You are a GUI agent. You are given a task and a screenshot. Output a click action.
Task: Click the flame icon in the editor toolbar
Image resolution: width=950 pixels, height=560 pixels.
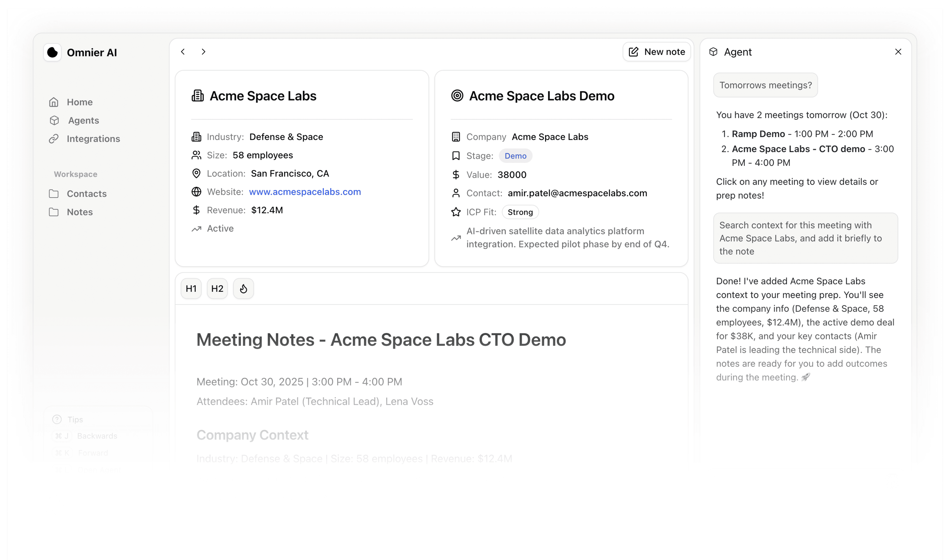tap(243, 289)
